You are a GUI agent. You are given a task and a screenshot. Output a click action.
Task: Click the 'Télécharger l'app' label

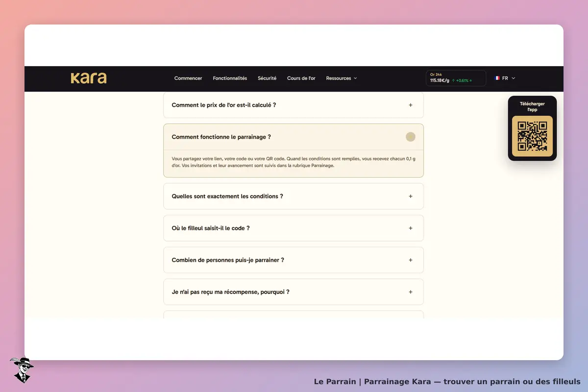pyautogui.click(x=532, y=106)
